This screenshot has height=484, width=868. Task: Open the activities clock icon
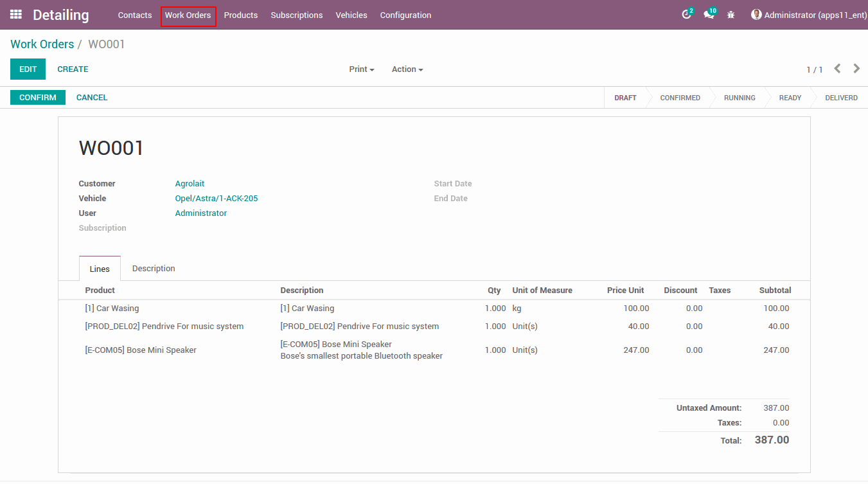coord(687,14)
